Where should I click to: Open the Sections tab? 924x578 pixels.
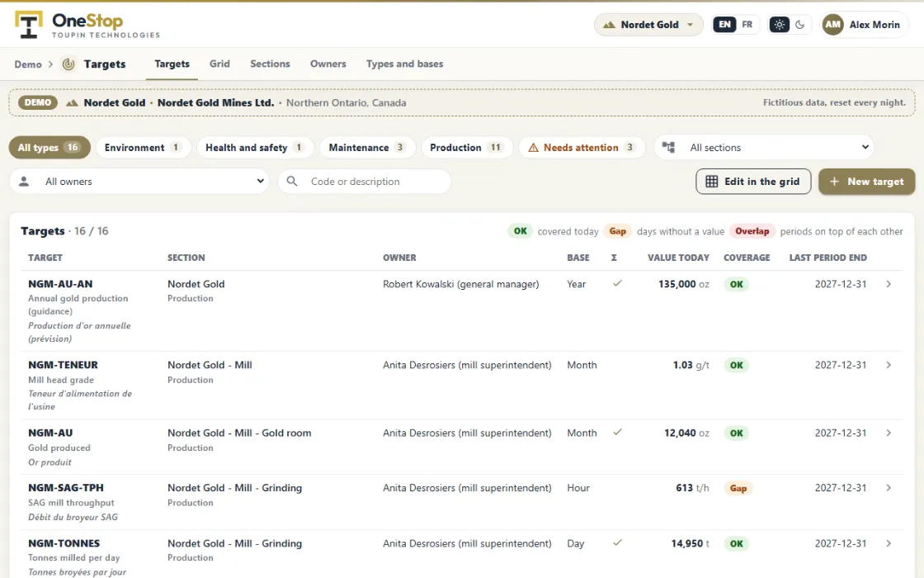270,64
